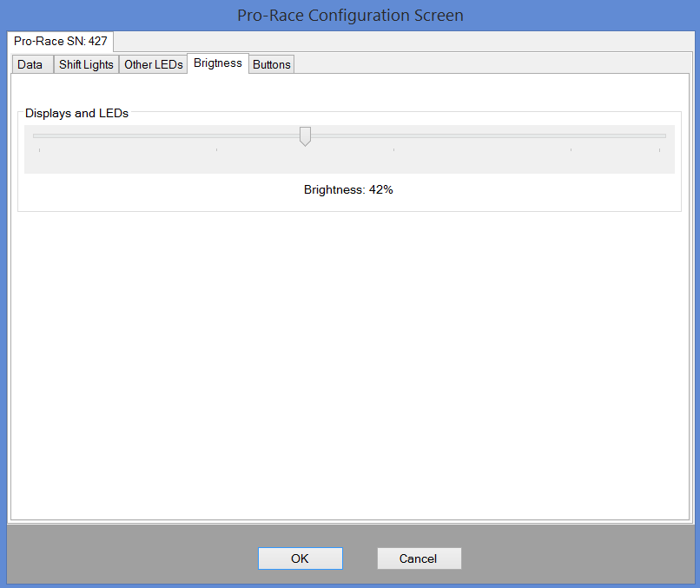Click slider track right of the thumb
The height and width of the screenshot is (588, 700).
[486, 135]
